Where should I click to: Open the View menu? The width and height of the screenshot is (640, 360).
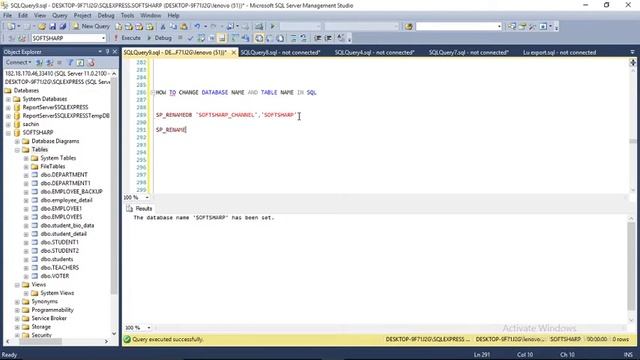[40, 16]
